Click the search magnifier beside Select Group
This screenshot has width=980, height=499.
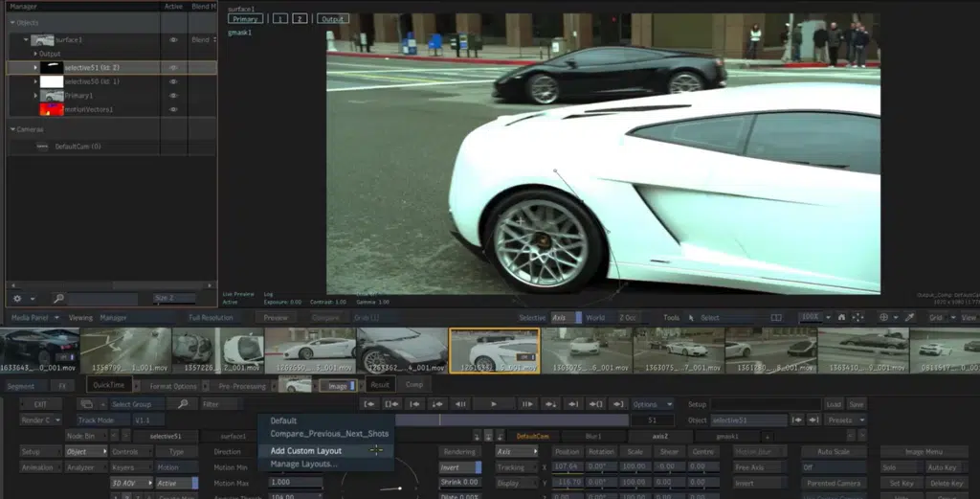[x=183, y=404]
